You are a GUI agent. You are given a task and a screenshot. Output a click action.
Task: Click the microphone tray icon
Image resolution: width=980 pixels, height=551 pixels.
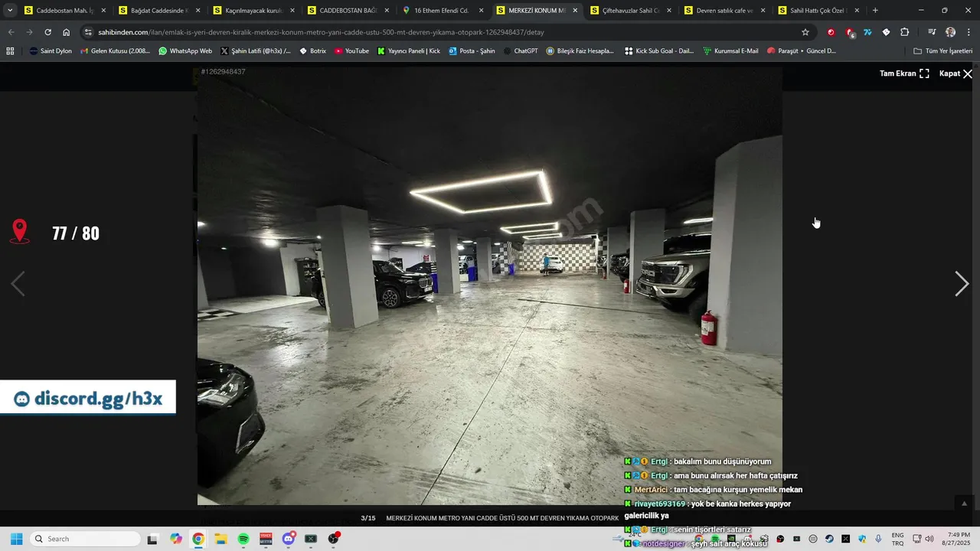(x=878, y=539)
